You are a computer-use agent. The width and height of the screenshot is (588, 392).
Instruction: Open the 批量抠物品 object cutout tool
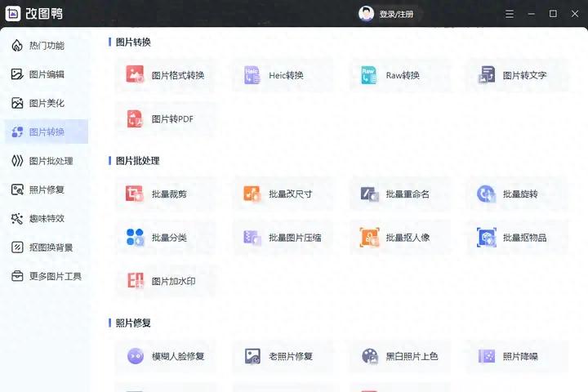pos(517,238)
